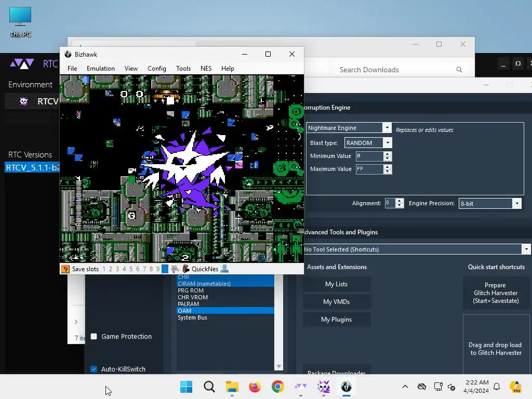Open File Explorer from the taskbar
Viewport: 532px width, 399px height.
tap(232, 387)
